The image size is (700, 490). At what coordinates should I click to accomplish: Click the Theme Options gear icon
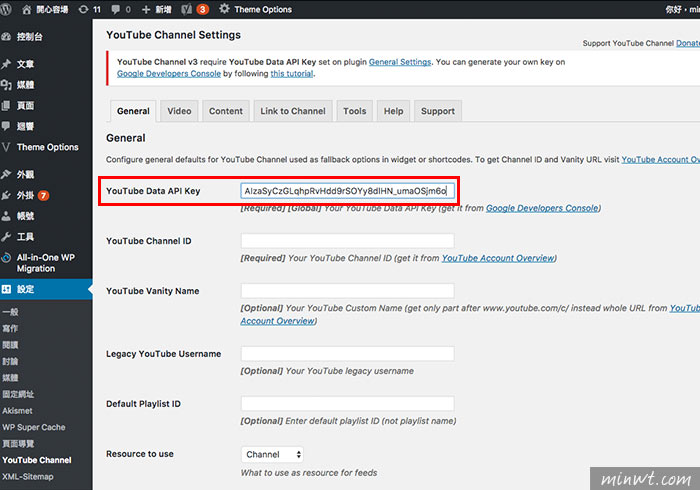224,8
